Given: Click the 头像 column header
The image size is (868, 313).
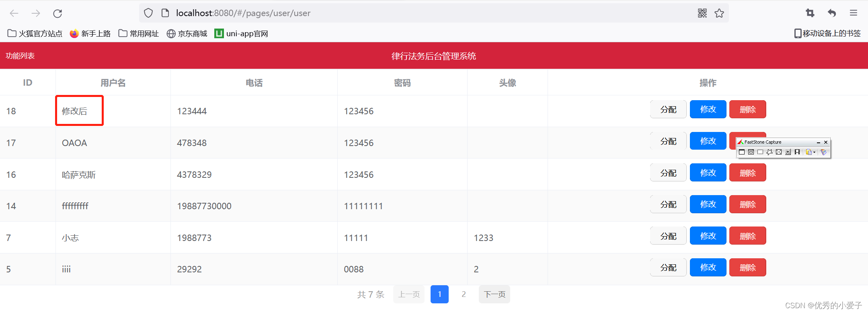Looking at the screenshot, I should [x=507, y=83].
